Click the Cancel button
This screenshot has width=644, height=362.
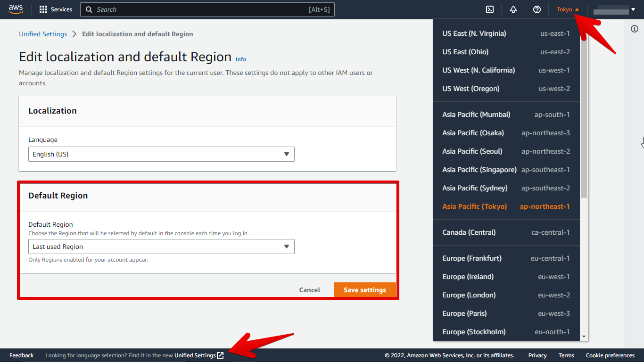point(310,290)
